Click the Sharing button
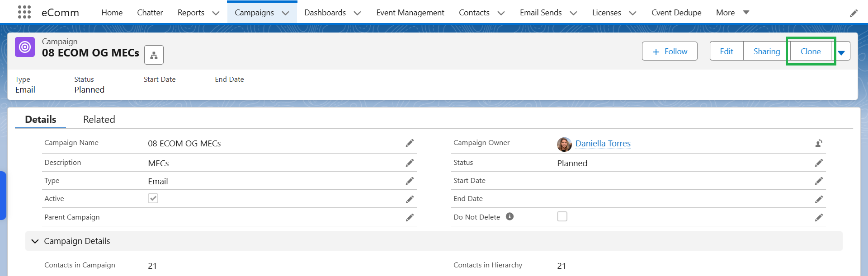The image size is (868, 276). click(x=767, y=51)
